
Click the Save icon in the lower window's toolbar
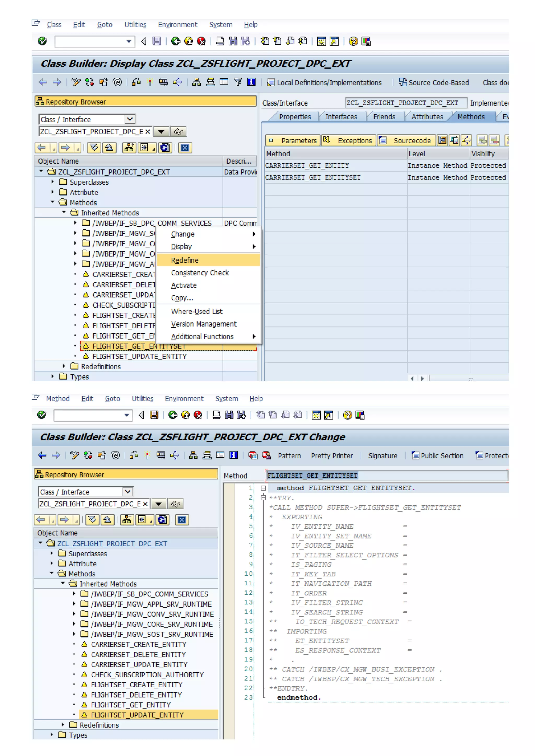click(154, 415)
